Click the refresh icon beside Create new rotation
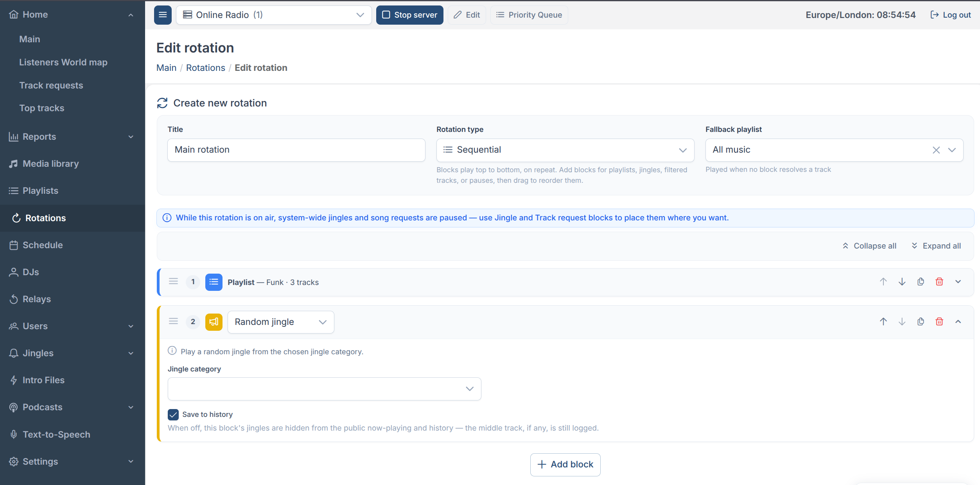The height and width of the screenshot is (485, 980). (x=162, y=103)
